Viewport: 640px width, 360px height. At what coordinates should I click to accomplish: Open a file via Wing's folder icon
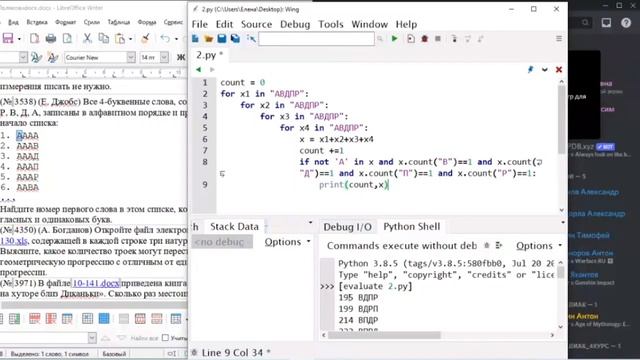click(209, 39)
